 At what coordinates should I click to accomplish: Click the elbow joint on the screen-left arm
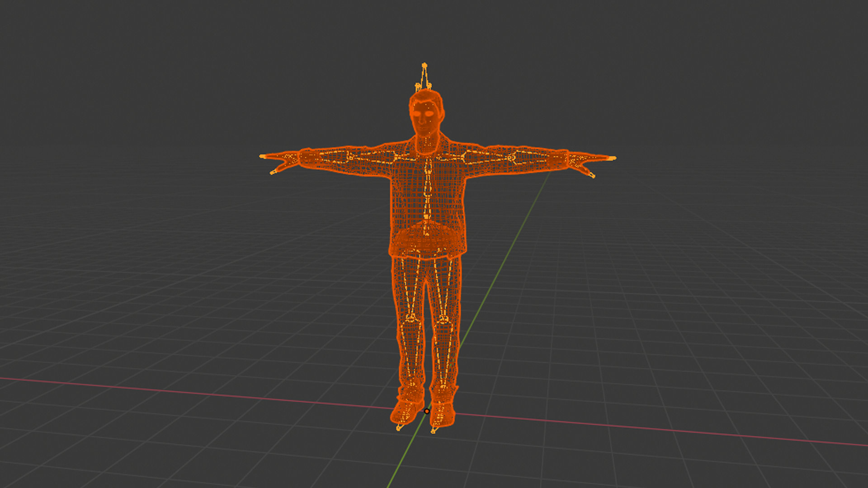[x=350, y=156]
